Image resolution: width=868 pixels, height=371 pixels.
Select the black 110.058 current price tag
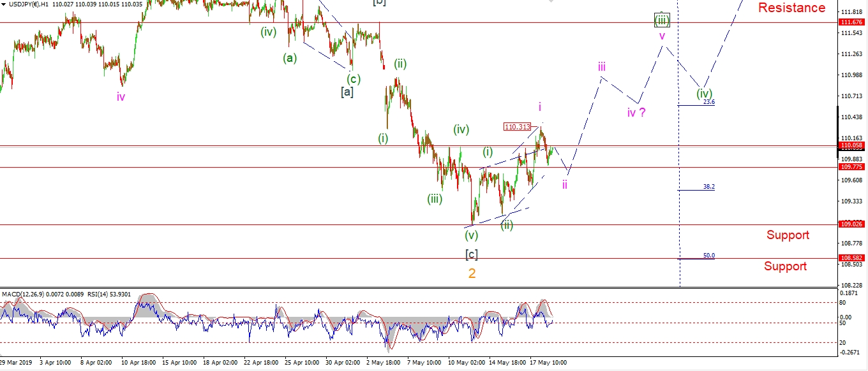pos(852,145)
